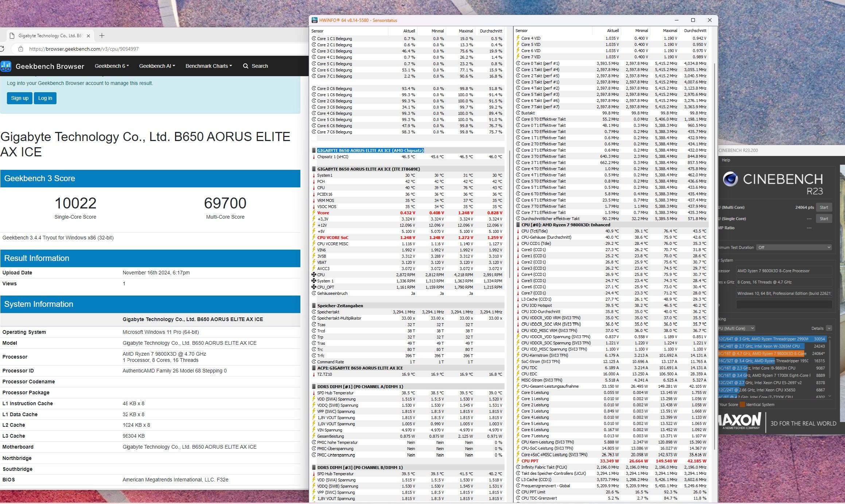Click the Geekbench Browser logo icon

6,66
